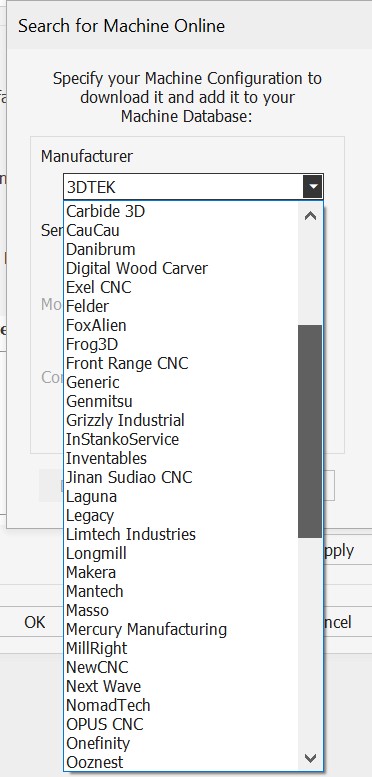Select CauCau from the list

click(x=182, y=230)
